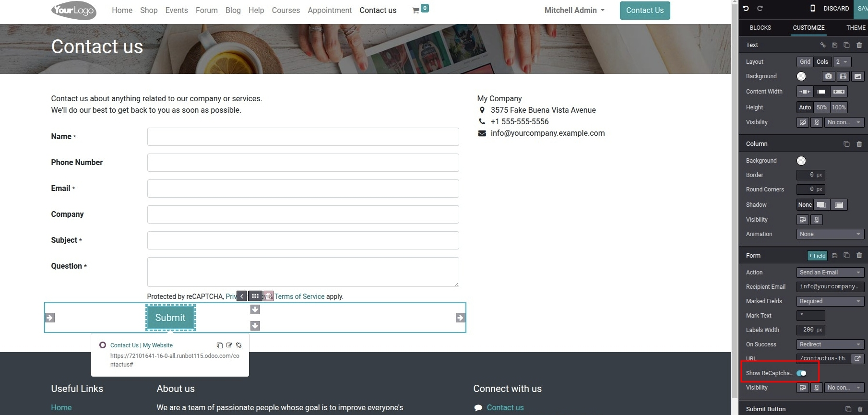Open the redirect URL external link icon

[857, 358]
